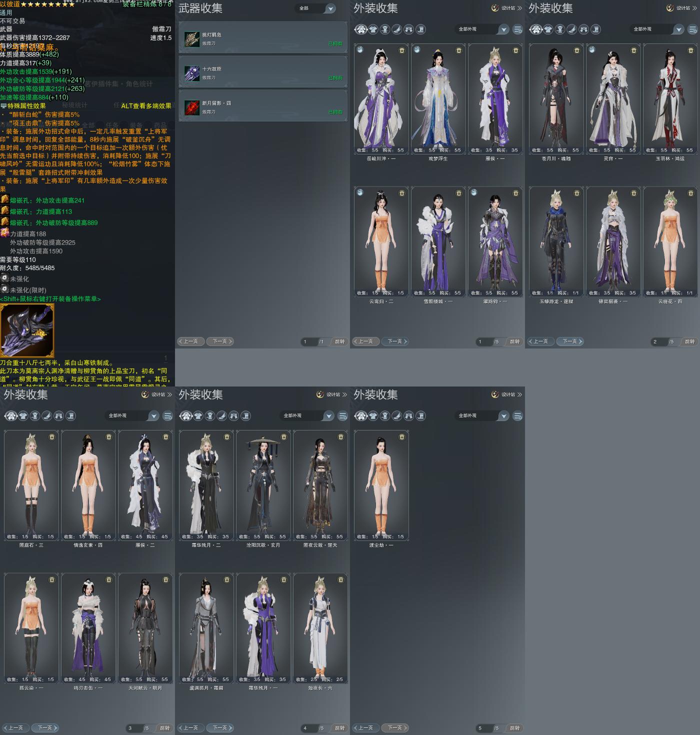Click trash icon on 渡尘劫·一 outfit card
This screenshot has width=700, height=735.
pyautogui.click(x=402, y=437)
